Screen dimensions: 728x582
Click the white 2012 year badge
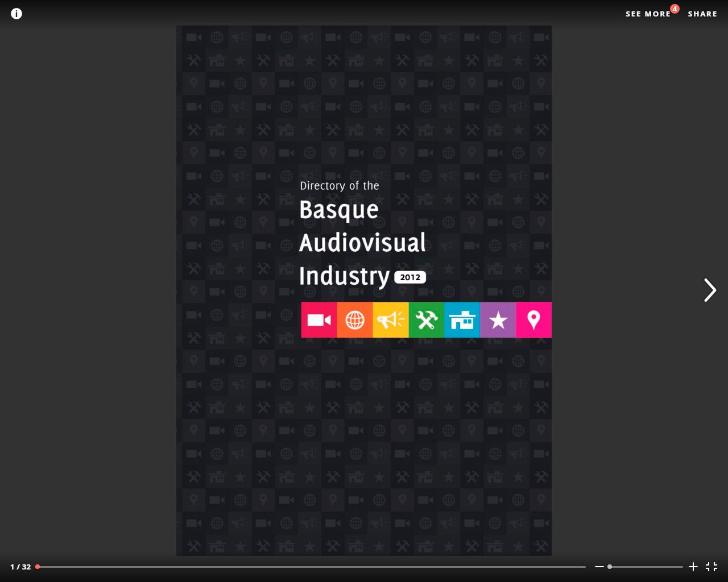[410, 277]
